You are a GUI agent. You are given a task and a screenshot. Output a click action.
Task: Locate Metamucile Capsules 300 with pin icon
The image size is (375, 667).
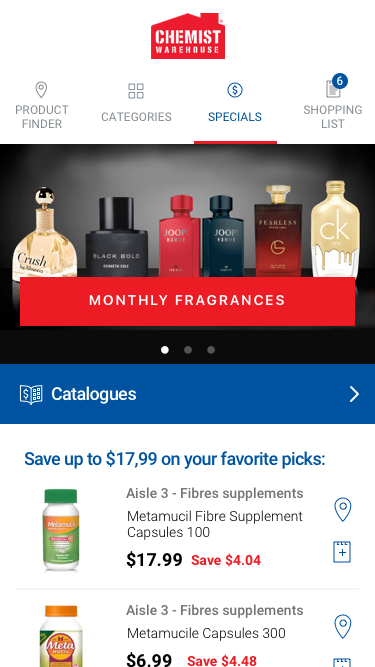pos(343,626)
